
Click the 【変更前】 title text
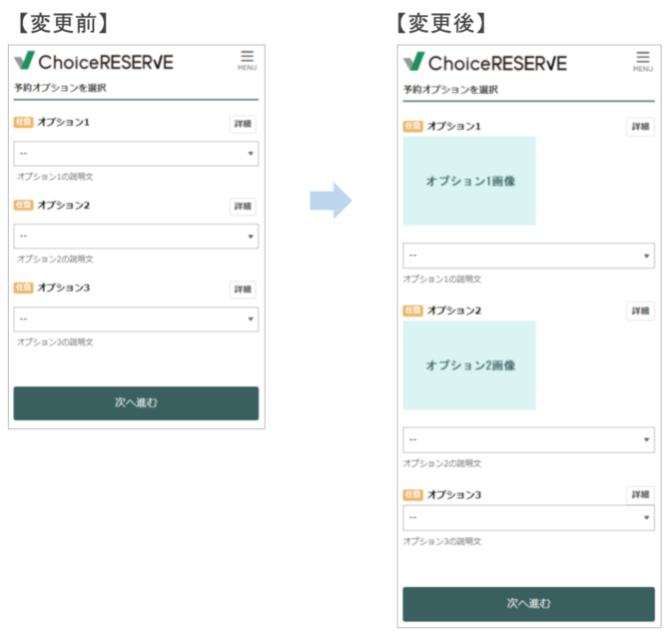click(x=63, y=23)
